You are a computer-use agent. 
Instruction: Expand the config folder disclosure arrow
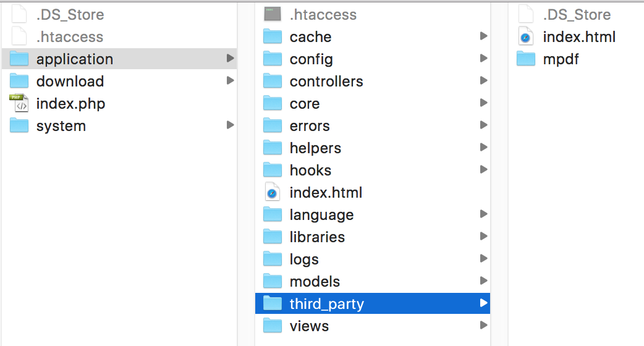[x=483, y=59]
